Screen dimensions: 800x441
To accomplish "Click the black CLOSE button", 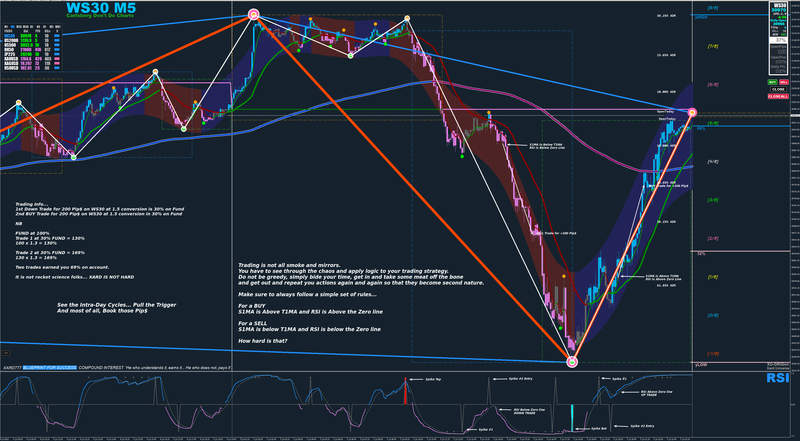I will click(778, 89).
